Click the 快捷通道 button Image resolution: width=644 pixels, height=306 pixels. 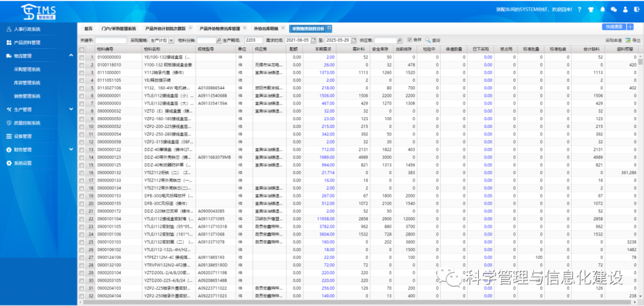614,27
